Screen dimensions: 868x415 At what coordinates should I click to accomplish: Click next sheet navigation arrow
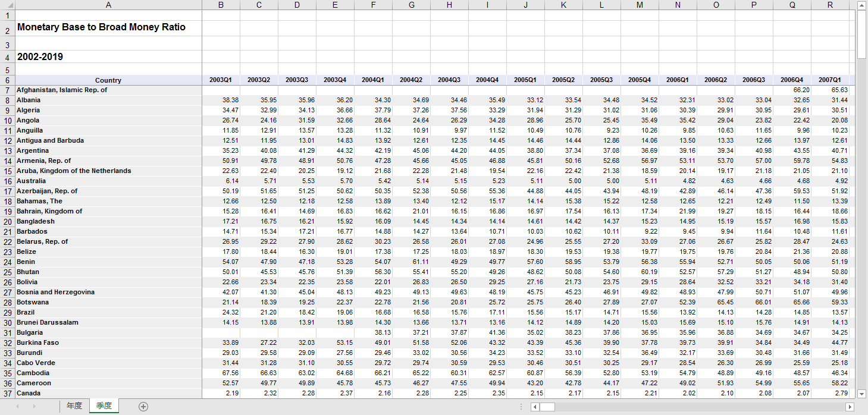pos(34,407)
